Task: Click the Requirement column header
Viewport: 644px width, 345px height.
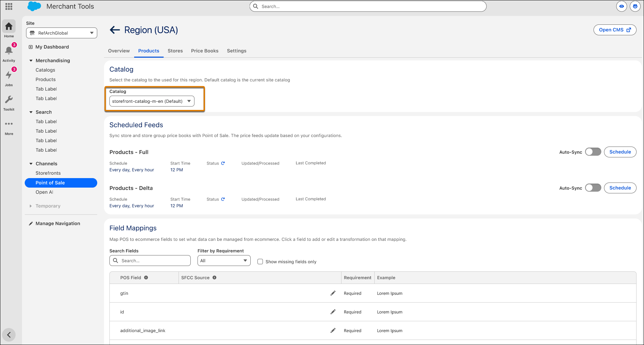Action: tap(357, 277)
